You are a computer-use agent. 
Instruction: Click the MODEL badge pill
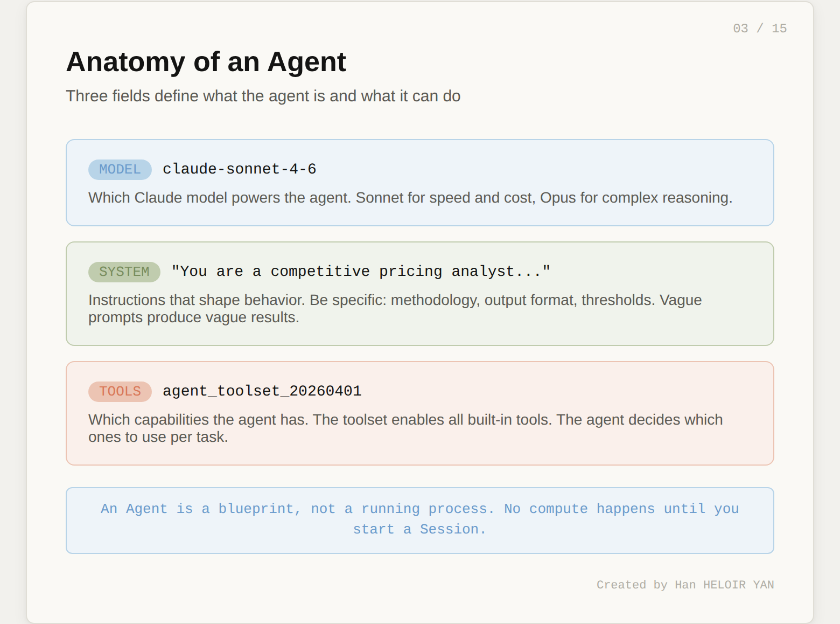pyautogui.click(x=120, y=169)
